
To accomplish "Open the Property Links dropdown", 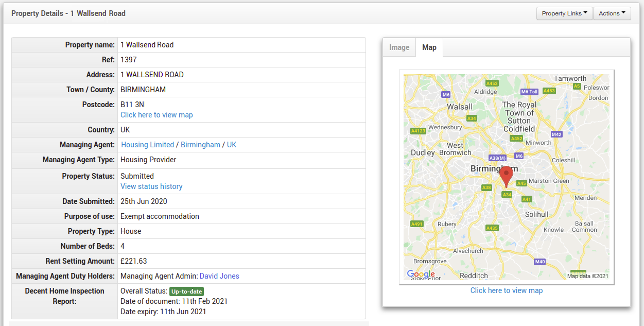I will pos(564,13).
